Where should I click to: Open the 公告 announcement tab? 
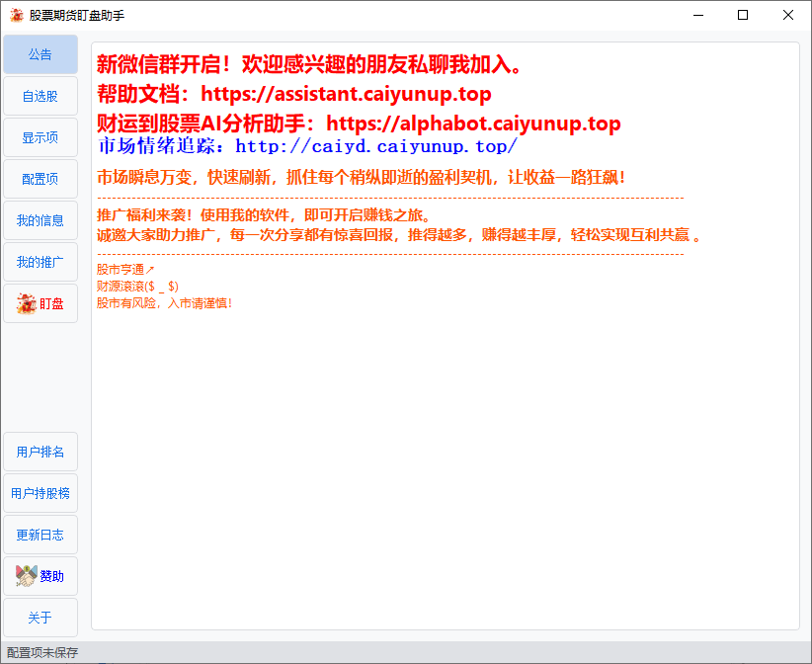click(41, 54)
